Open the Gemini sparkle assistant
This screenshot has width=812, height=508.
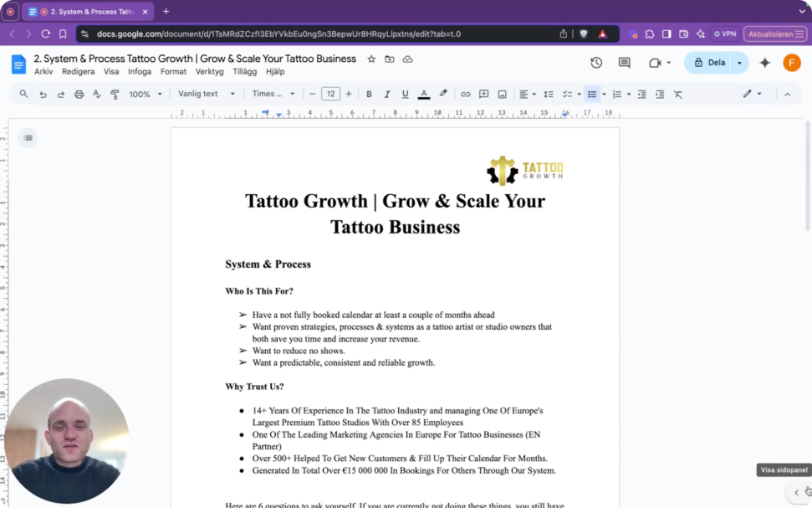(x=764, y=63)
